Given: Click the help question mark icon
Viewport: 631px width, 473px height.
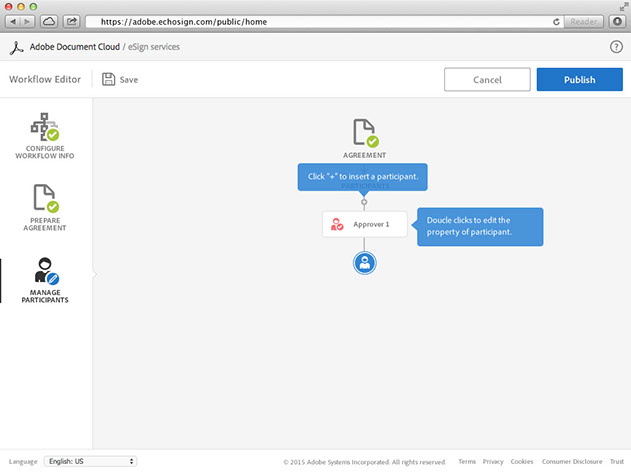Looking at the screenshot, I should point(616,47).
